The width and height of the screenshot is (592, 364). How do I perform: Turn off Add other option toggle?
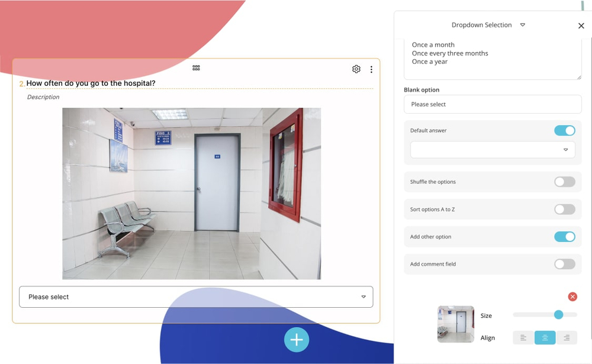pyautogui.click(x=564, y=237)
